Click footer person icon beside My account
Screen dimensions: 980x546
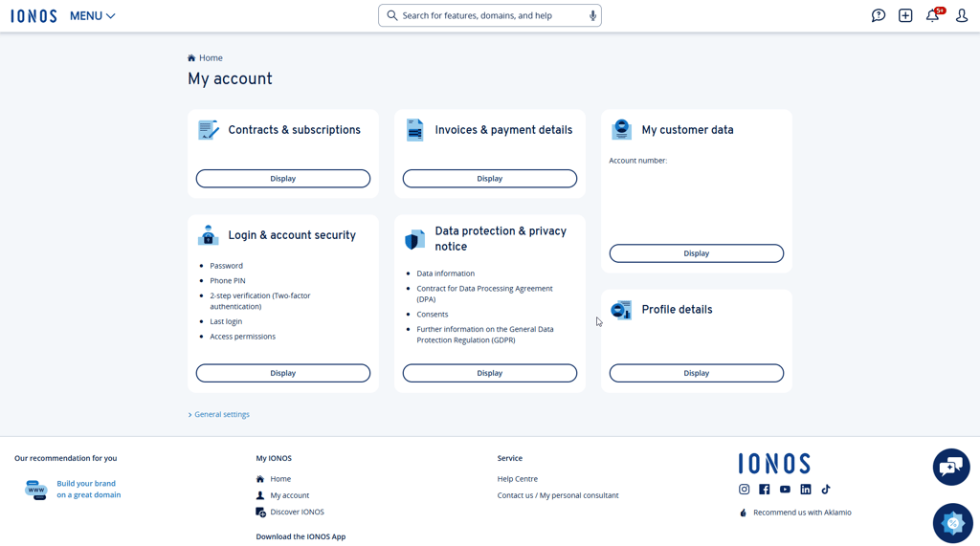pos(260,495)
